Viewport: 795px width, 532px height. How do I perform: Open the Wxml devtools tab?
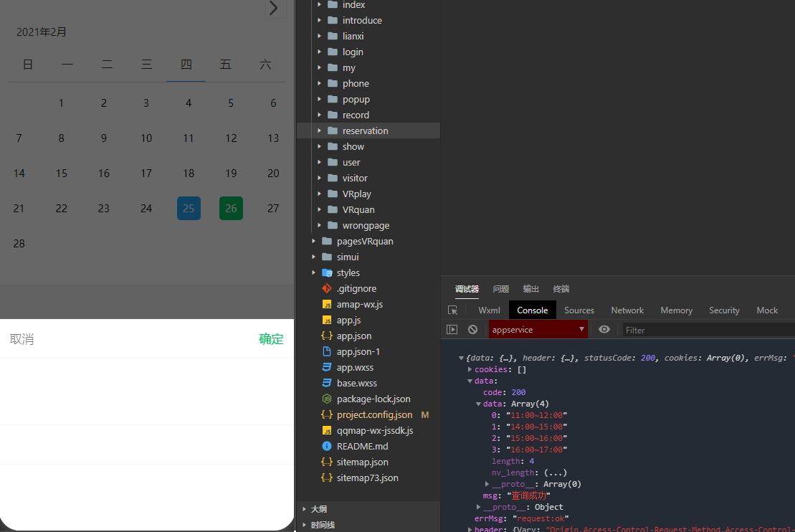click(490, 310)
